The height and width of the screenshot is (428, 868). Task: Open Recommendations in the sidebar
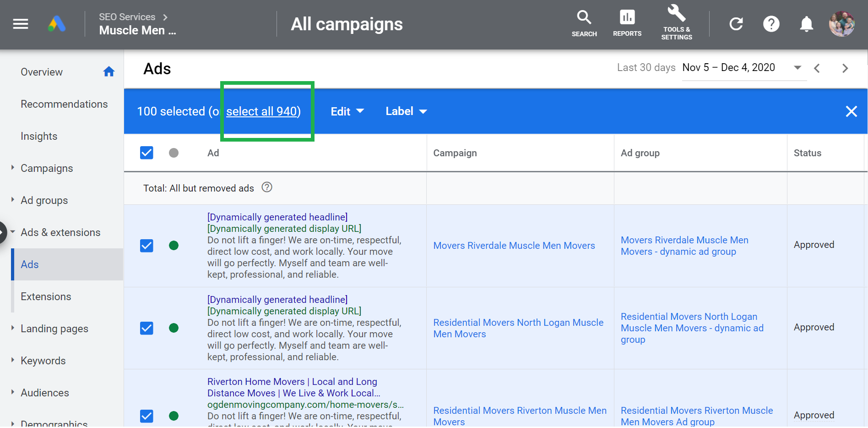[64, 104]
